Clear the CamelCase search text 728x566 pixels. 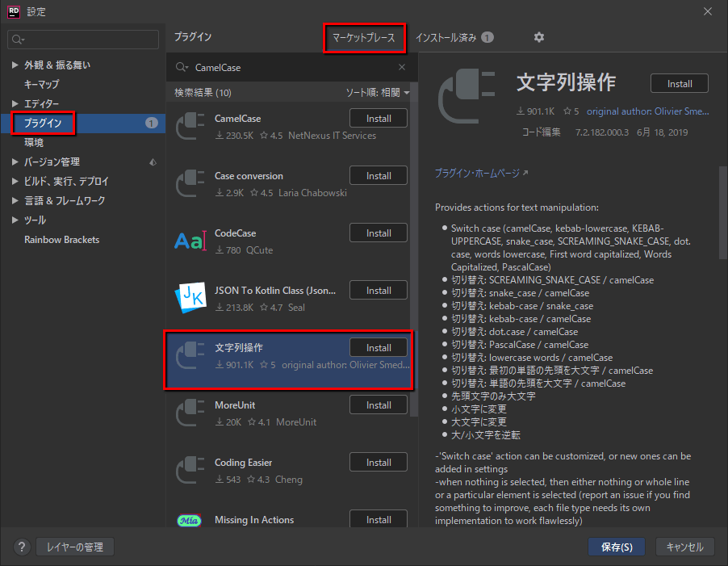402,67
